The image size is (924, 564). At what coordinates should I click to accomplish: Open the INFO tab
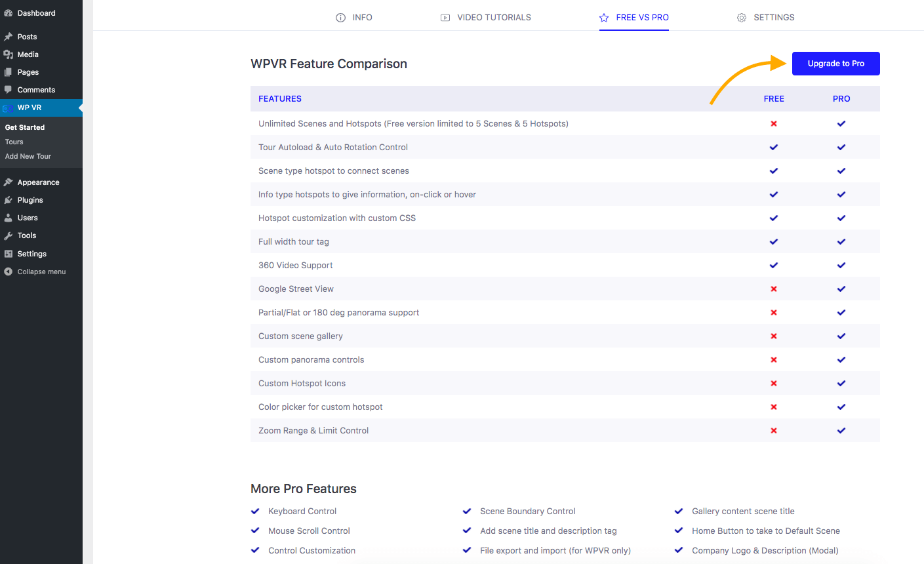[x=354, y=18]
